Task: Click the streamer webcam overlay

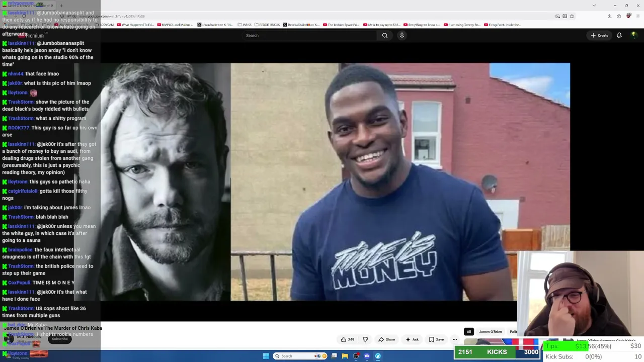Action: [x=581, y=293]
